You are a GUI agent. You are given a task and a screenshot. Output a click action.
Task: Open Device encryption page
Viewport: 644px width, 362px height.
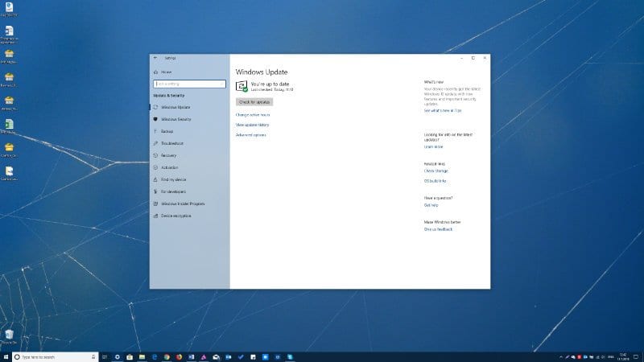(175, 216)
